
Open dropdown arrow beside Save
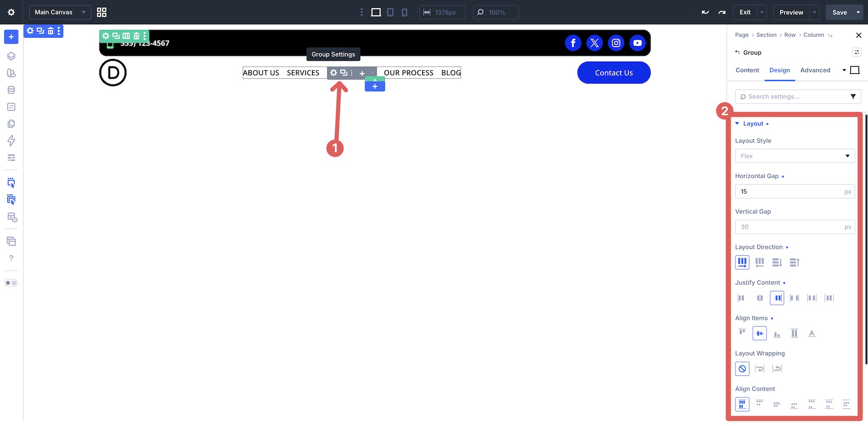click(x=858, y=12)
